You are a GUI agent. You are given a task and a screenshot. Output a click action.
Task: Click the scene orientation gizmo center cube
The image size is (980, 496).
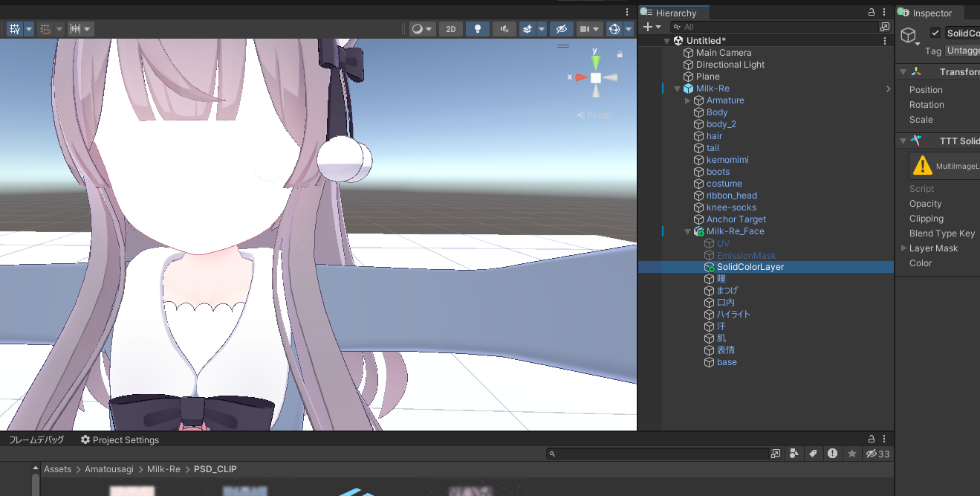[596, 77]
